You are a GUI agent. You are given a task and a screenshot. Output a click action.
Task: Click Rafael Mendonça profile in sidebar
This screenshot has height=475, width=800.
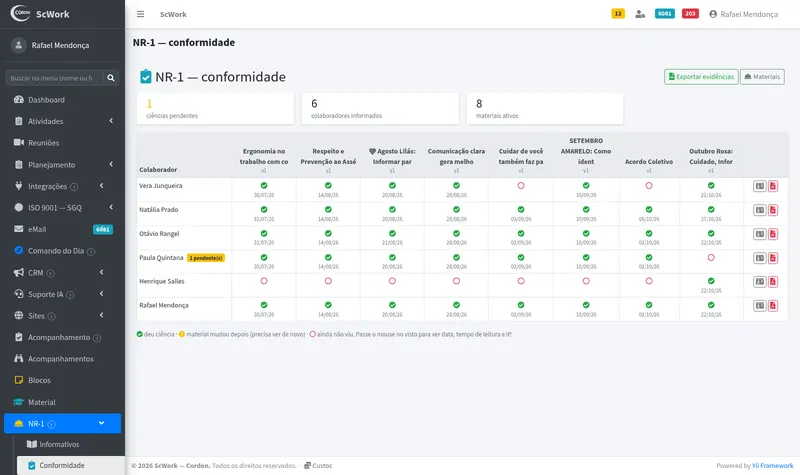[x=60, y=45]
